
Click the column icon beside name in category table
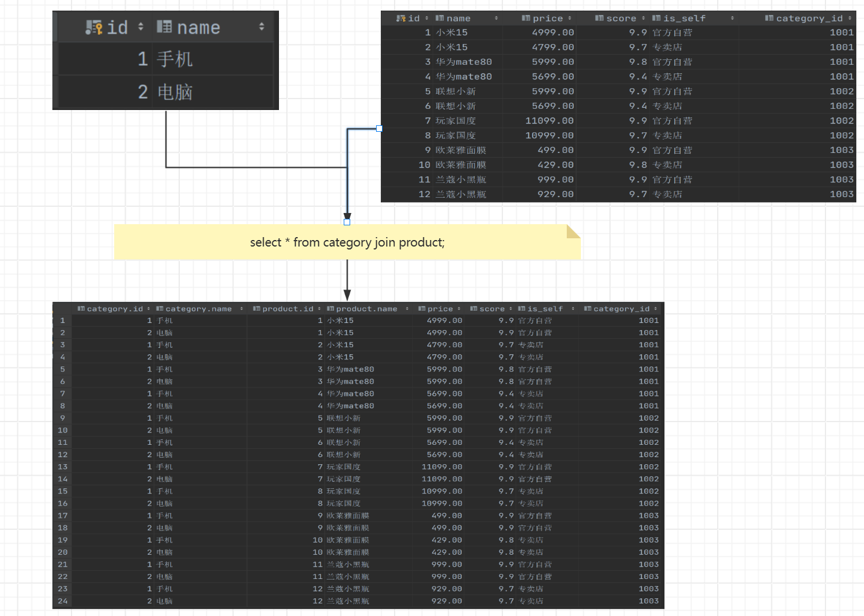164,26
